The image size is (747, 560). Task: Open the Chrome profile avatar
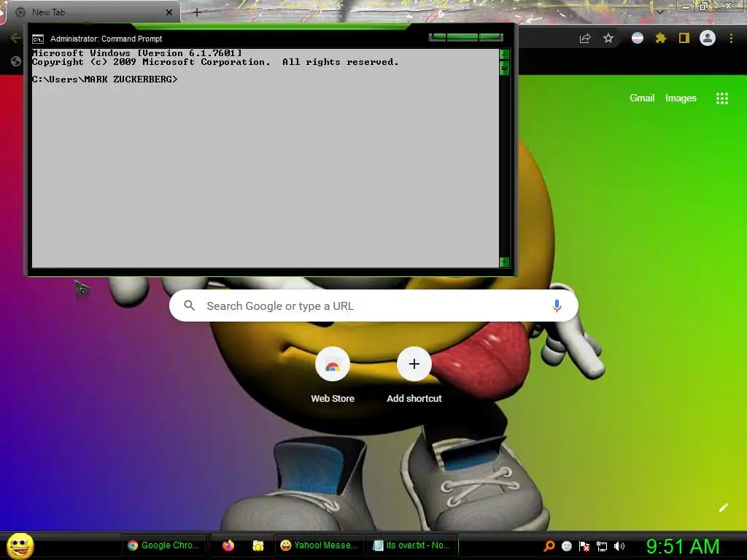click(708, 38)
